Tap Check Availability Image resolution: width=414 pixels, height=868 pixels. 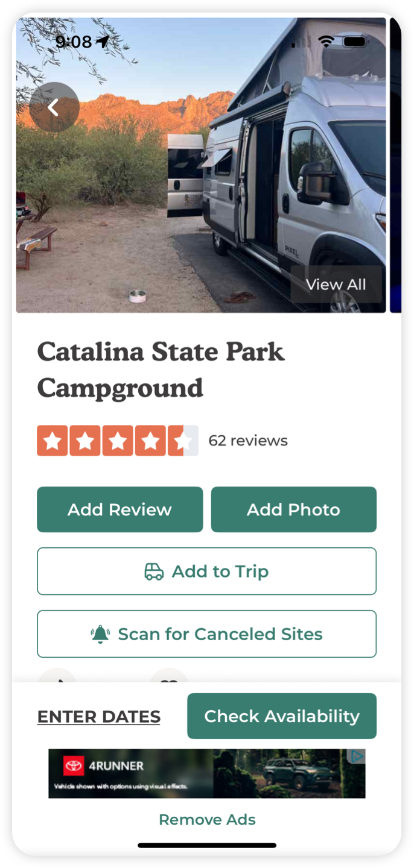pyautogui.click(x=282, y=716)
